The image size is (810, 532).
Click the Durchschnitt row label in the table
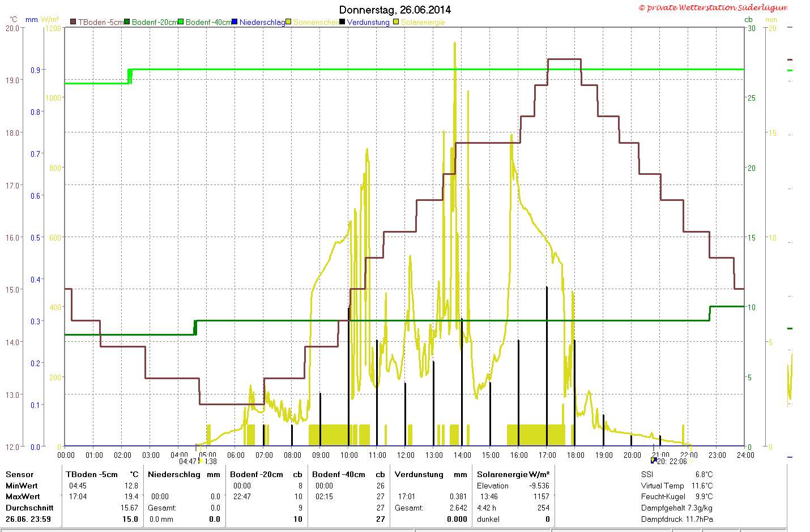[x=29, y=508]
